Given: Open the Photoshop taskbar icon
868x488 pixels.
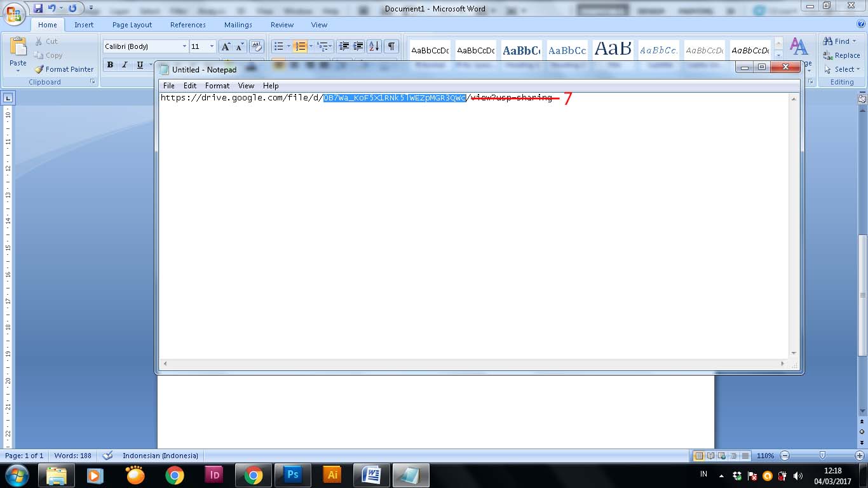Looking at the screenshot, I should tap(293, 475).
